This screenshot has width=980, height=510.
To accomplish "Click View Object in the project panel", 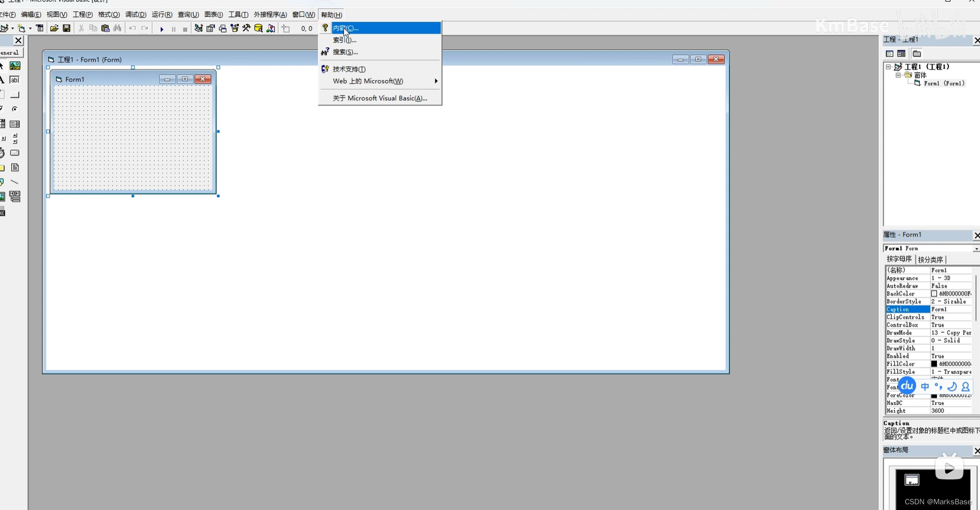I will click(x=901, y=54).
